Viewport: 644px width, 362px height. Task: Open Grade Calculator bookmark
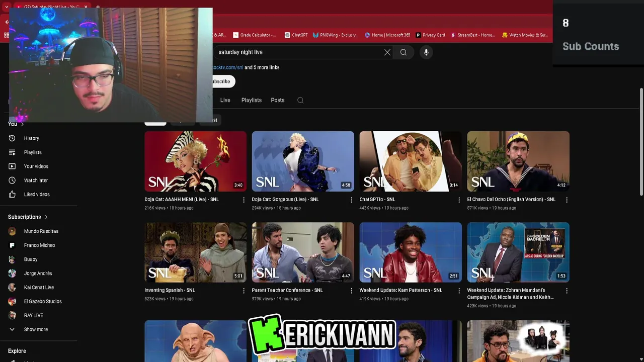(254, 35)
